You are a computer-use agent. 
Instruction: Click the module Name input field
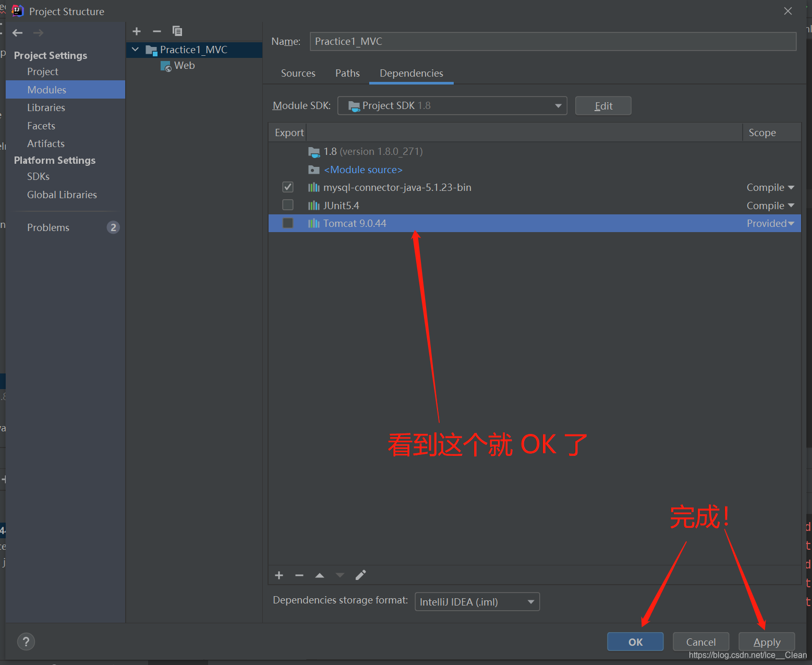(x=553, y=41)
